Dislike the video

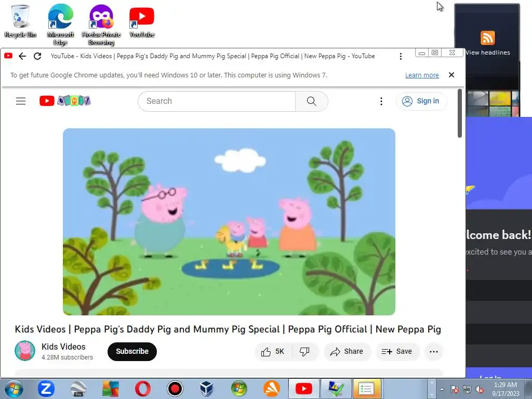pos(304,352)
